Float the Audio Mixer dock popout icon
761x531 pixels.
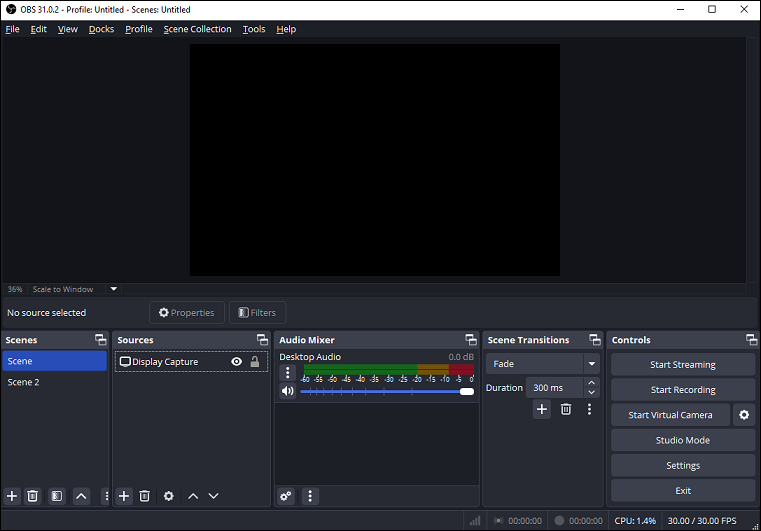click(471, 340)
